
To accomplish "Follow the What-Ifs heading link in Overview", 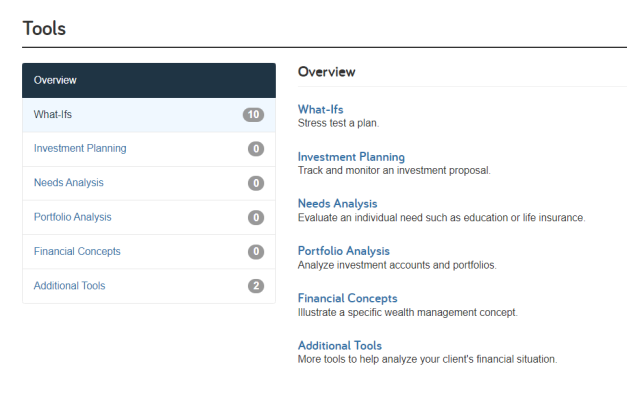I will 321,109.
